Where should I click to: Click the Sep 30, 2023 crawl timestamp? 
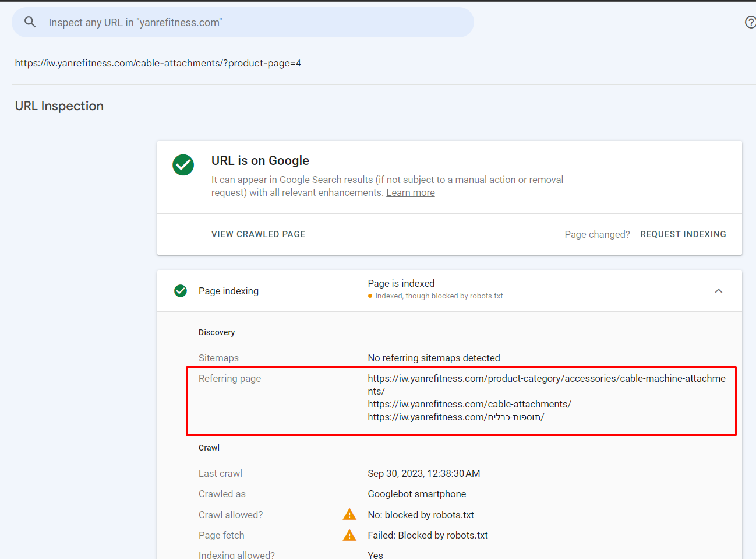(x=424, y=473)
